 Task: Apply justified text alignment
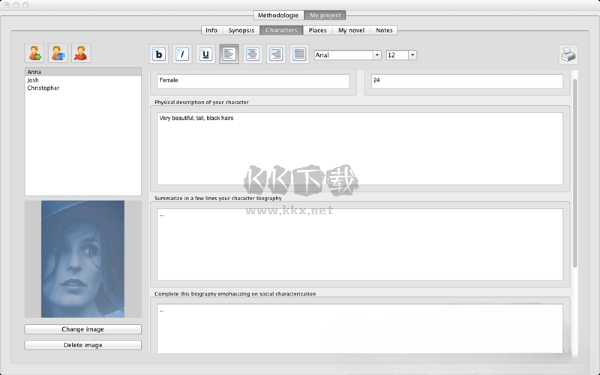[299, 54]
